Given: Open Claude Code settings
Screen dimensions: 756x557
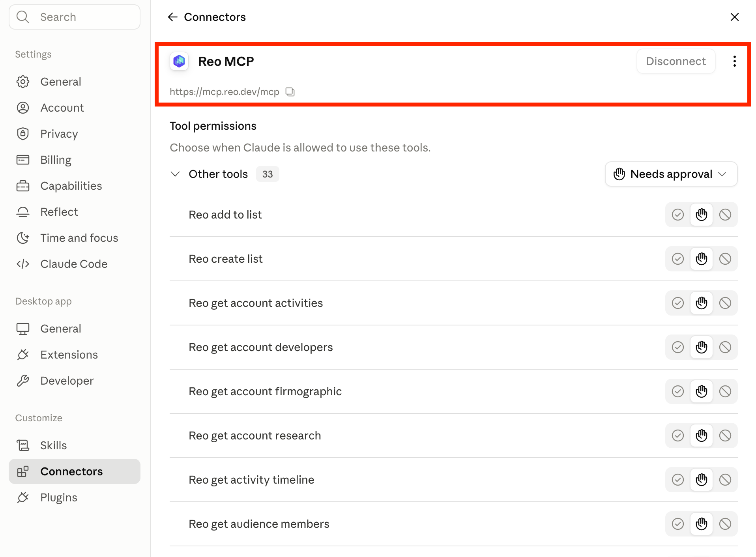Looking at the screenshot, I should pos(75,264).
